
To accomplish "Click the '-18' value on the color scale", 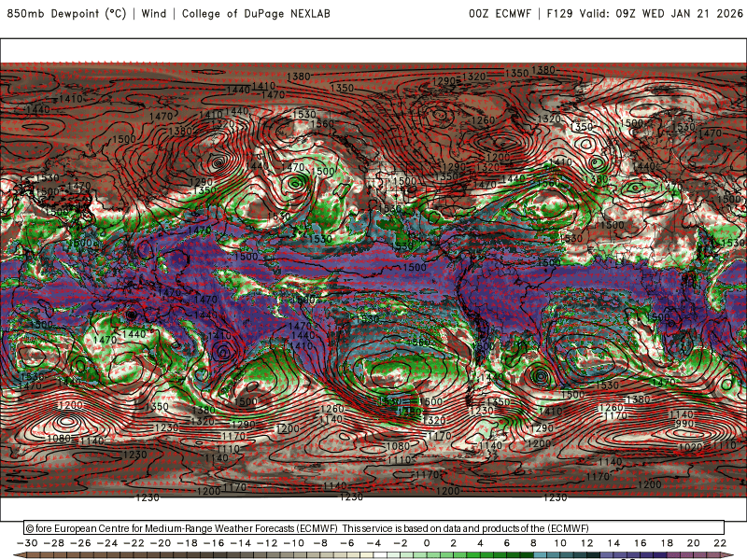I will 188,543.
